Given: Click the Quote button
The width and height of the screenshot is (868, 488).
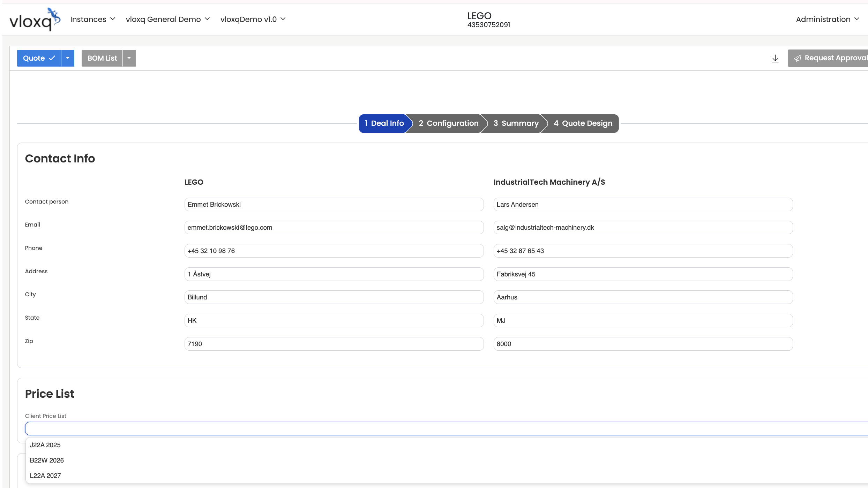Looking at the screenshot, I should click(x=39, y=58).
